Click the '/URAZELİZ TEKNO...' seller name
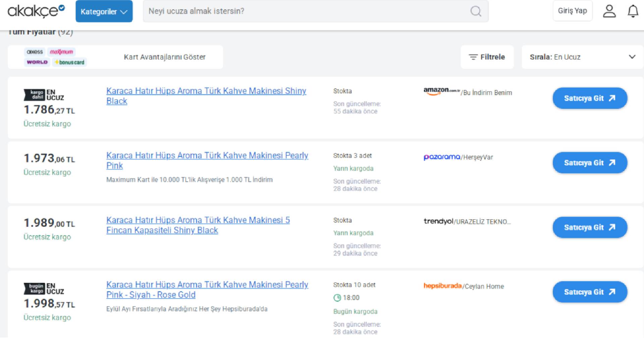644x362 pixels. tap(482, 222)
